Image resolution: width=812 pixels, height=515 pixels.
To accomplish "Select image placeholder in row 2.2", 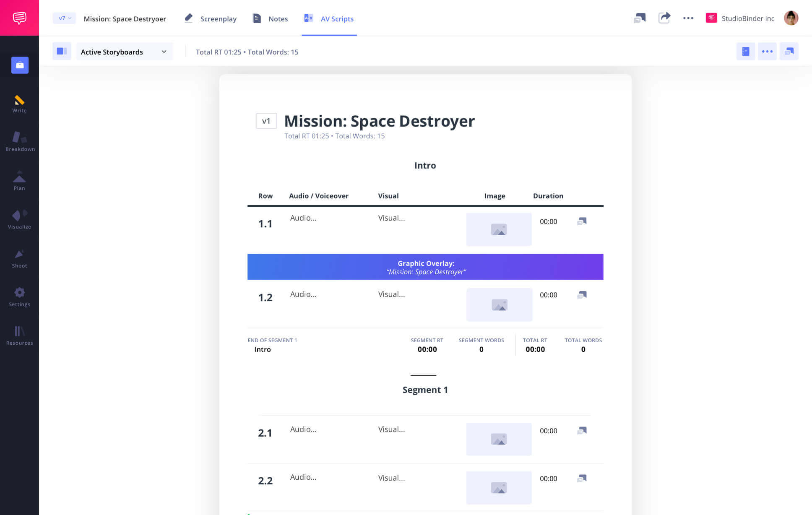I will [499, 488].
